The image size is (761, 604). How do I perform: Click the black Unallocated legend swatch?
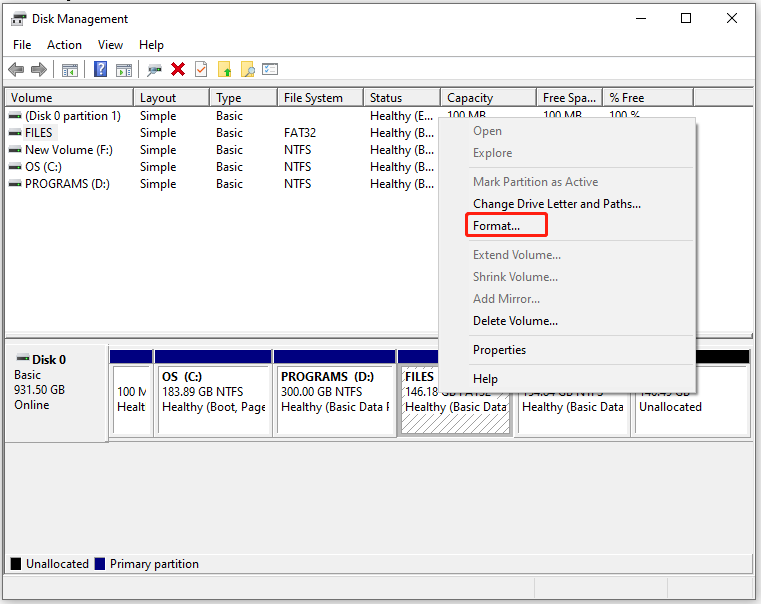pyautogui.click(x=16, y=564)
